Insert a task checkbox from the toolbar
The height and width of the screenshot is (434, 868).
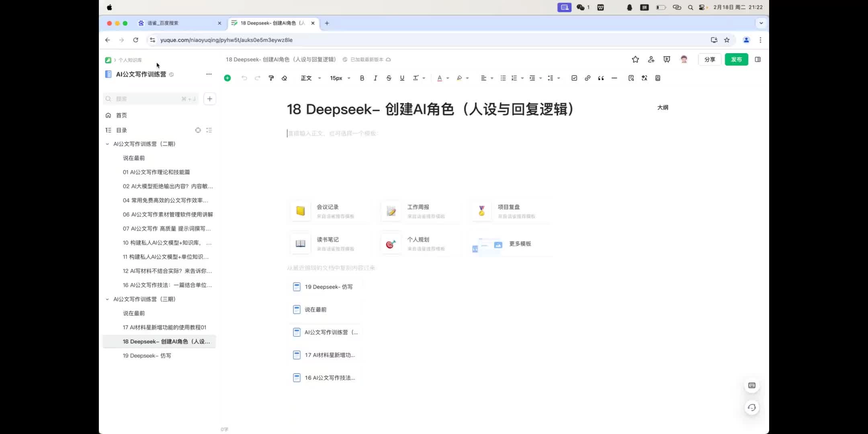574,78
